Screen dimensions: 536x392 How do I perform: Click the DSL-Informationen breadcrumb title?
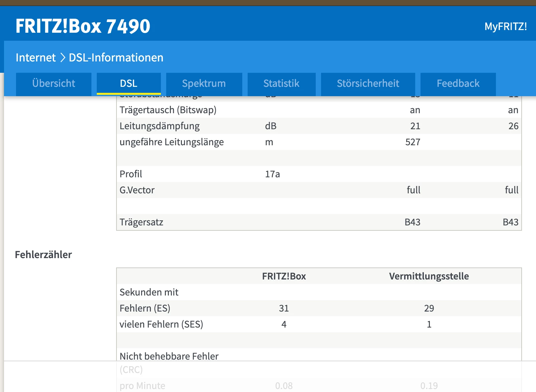pos(116,58)
